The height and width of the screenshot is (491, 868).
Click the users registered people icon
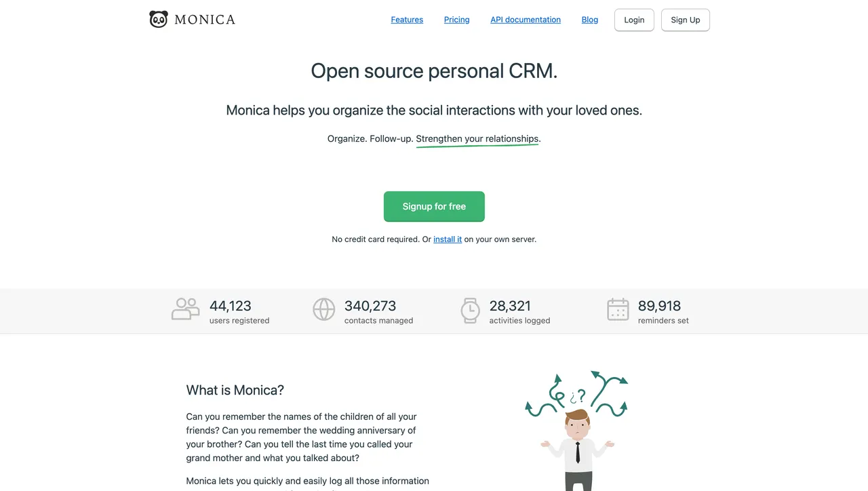(185, 309)
